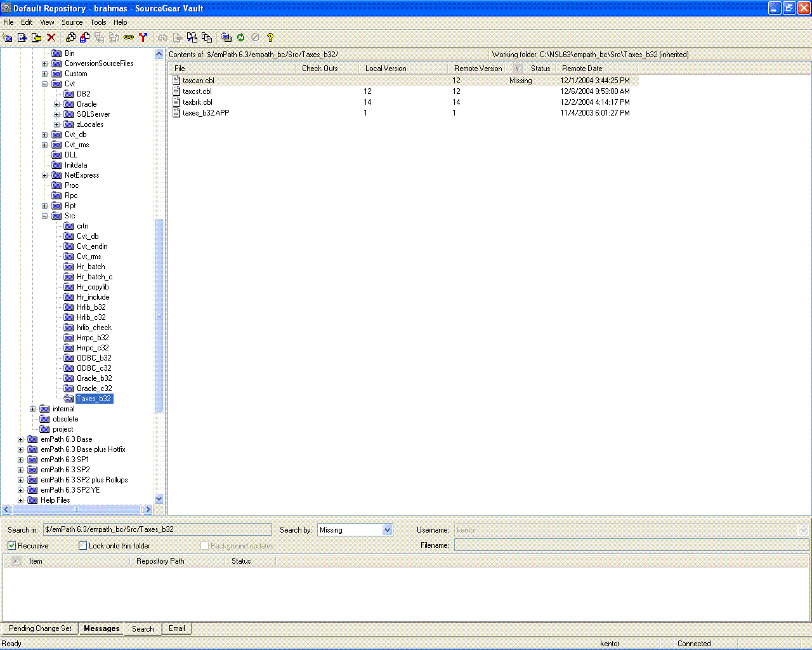Sort by the Remote Version column header
The width and height of the screenshot is (812, 650).
click(x=479, y=69)
